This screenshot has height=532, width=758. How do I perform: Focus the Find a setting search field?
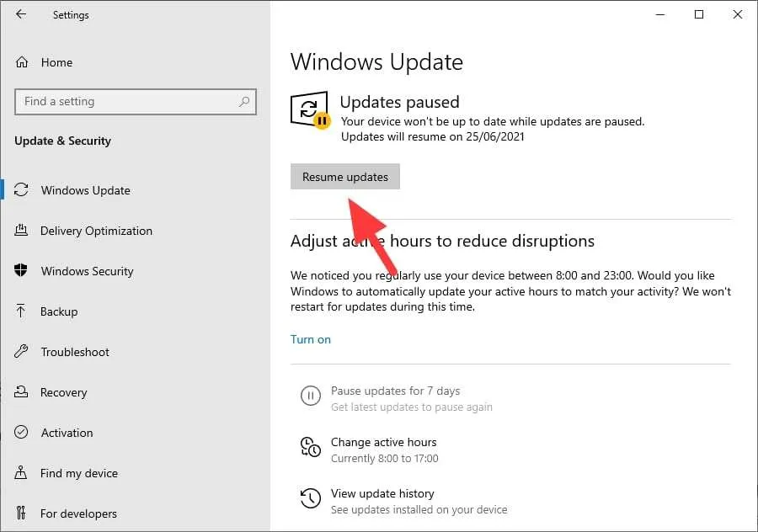136,102
